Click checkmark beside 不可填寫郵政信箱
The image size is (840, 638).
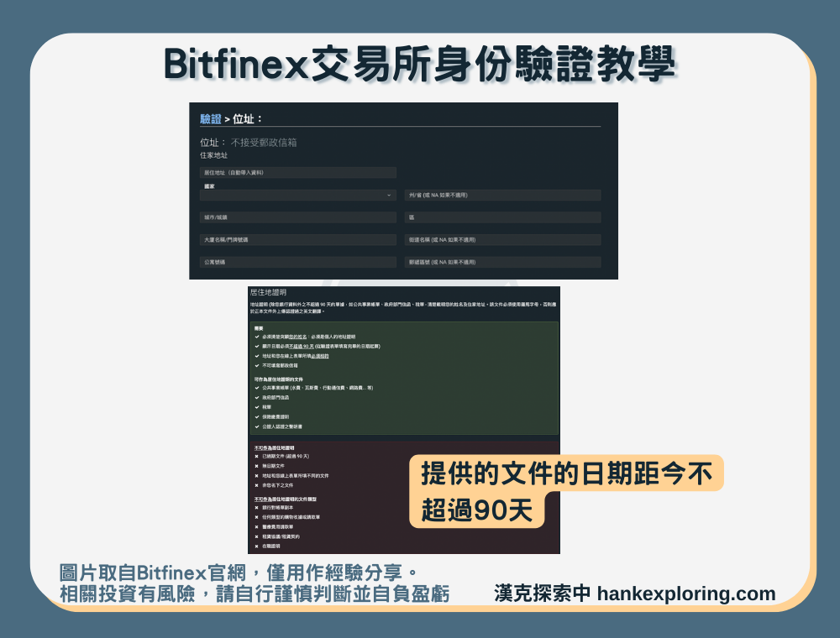(257, 365)
